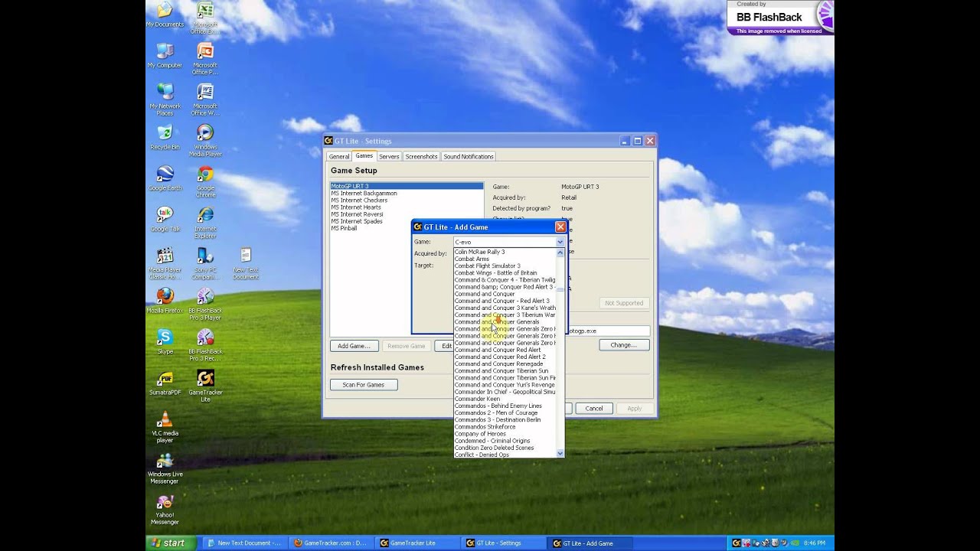Open Microsoft Office Excel shortcut
The height and width of the screenshot is (551, 980).
click(x=205, y=18)
